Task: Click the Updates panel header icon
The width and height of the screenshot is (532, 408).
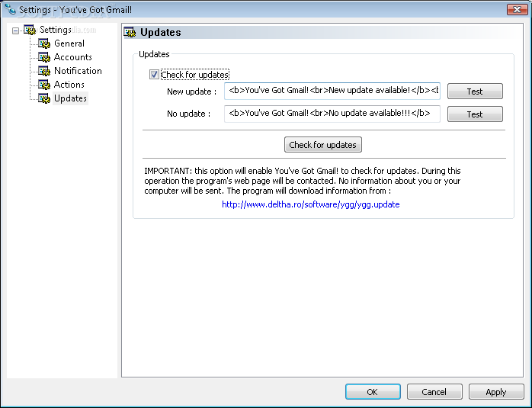Action: pyautogui.click(x=130, y=32)
